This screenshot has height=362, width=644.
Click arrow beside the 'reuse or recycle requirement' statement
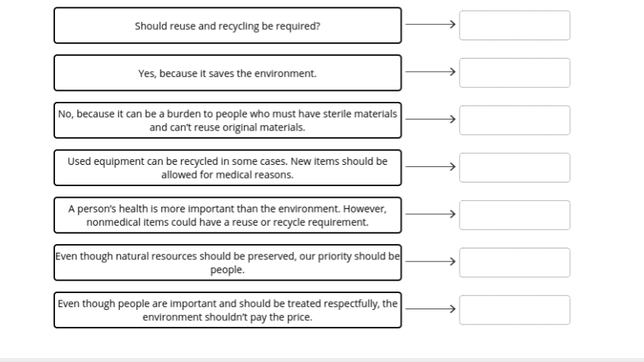pyautogui.click(x=431, y=214)
